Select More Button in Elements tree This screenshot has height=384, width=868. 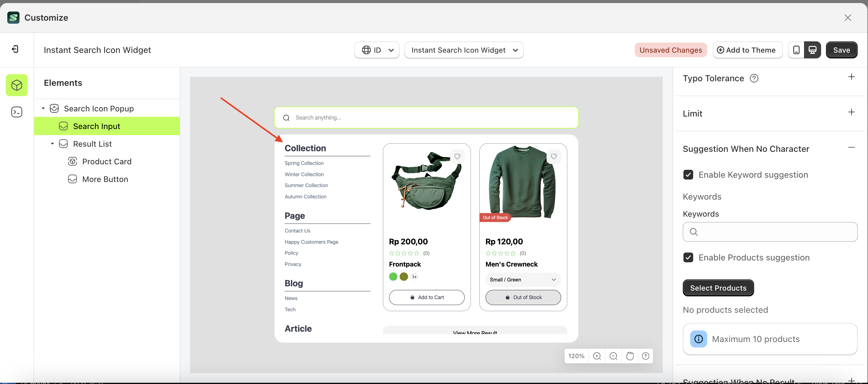[105, 179]
